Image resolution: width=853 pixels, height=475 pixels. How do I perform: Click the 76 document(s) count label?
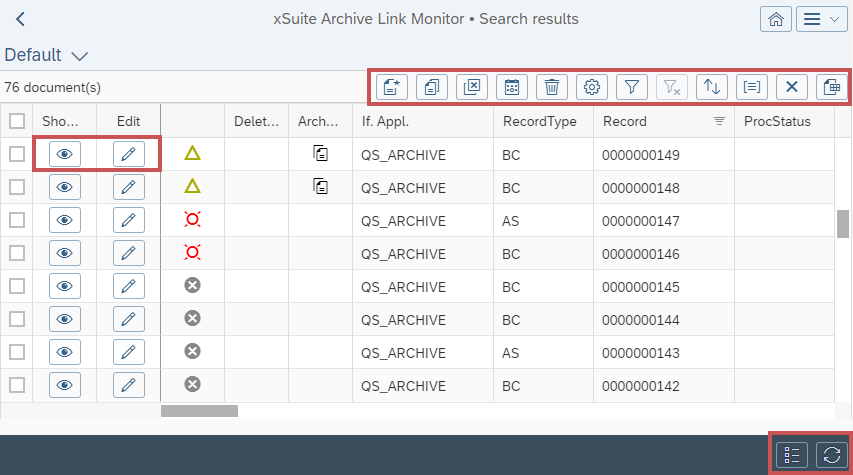(x=53, y=87)
